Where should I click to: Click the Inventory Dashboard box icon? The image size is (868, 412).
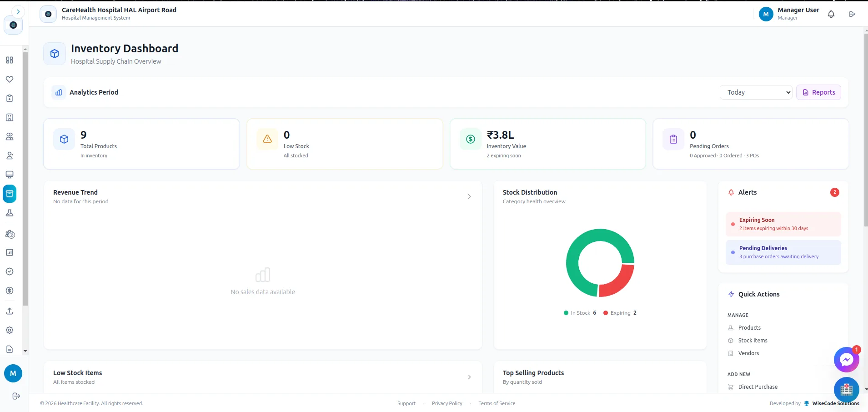pos(55,54)
